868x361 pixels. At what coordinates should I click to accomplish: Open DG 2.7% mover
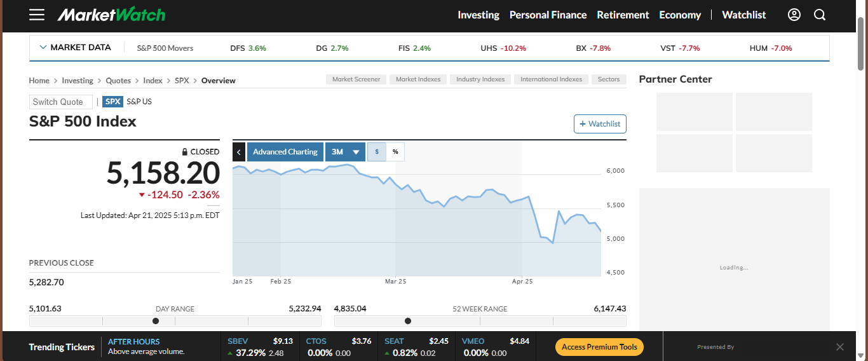click(332, 48)
